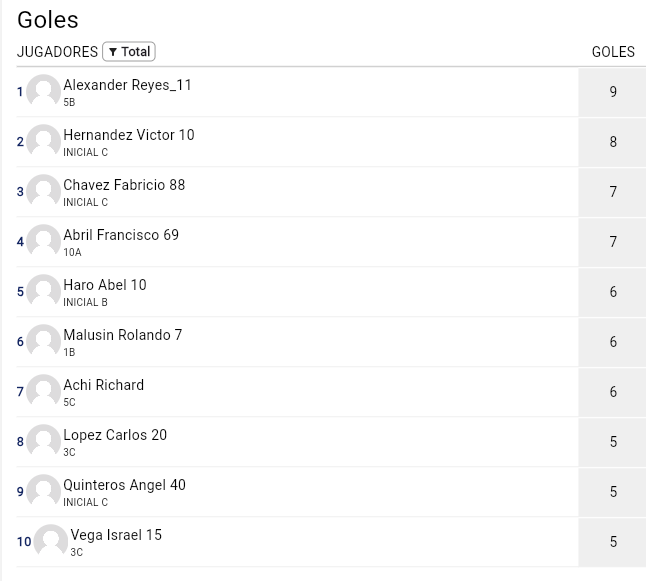Open the Malusin Rolando 7 name link

[122, 335]
